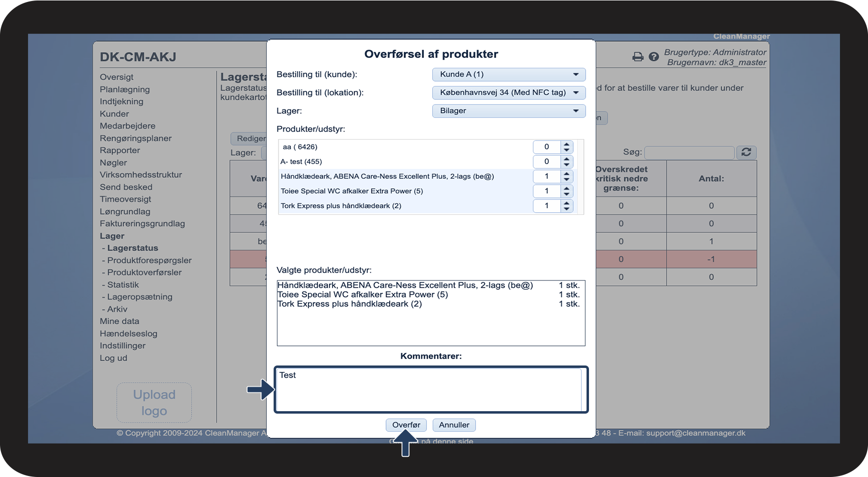Screen dimensions: 868x477
Task: Decrease quantity for A- test (455)
Action: coord(567,165)
